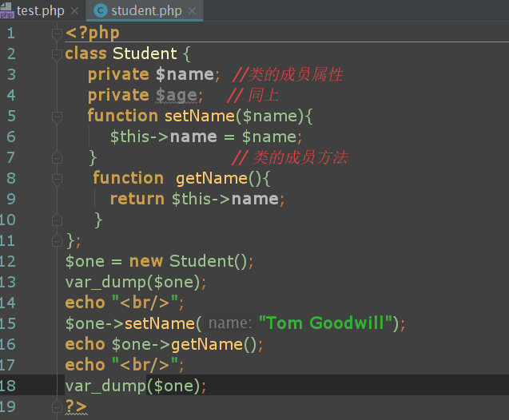Switch to the test.php tab
This screenshot has width=509, height=420.
coord(40,10)
